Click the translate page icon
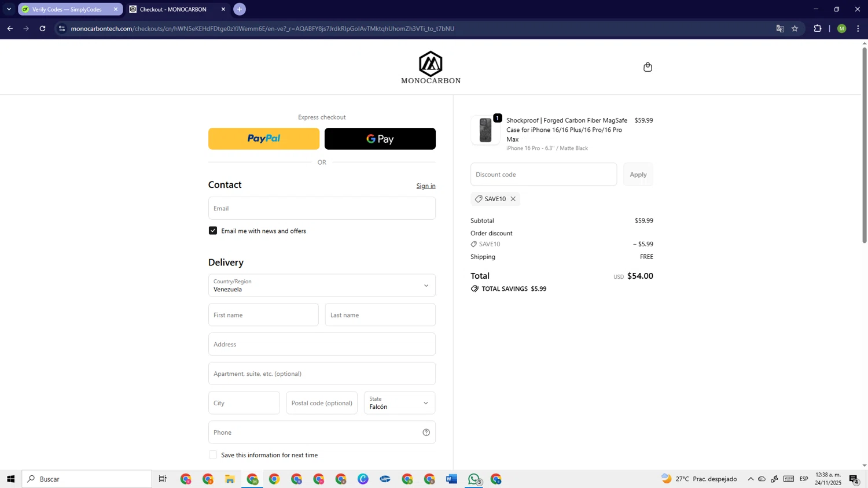 780,28
